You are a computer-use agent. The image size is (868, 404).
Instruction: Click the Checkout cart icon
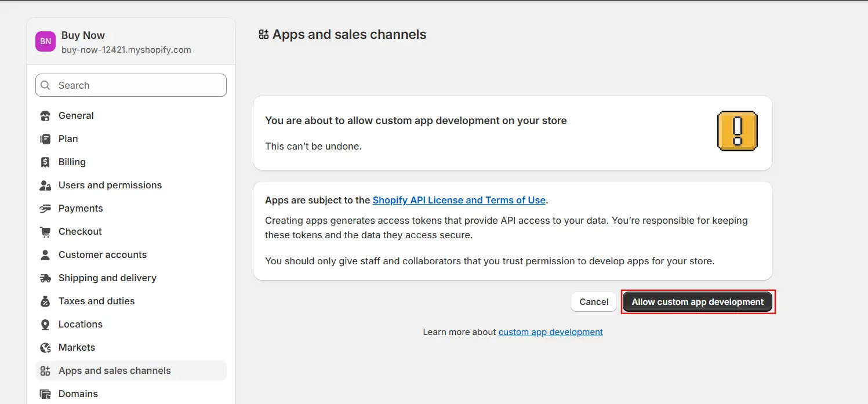pyautogui.click(x=45, y=232)
